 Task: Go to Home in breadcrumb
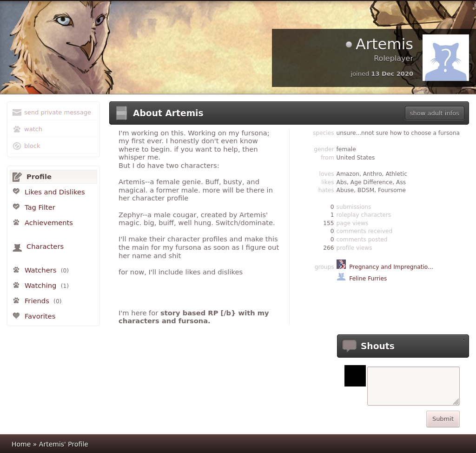click(x=21, y=444)
